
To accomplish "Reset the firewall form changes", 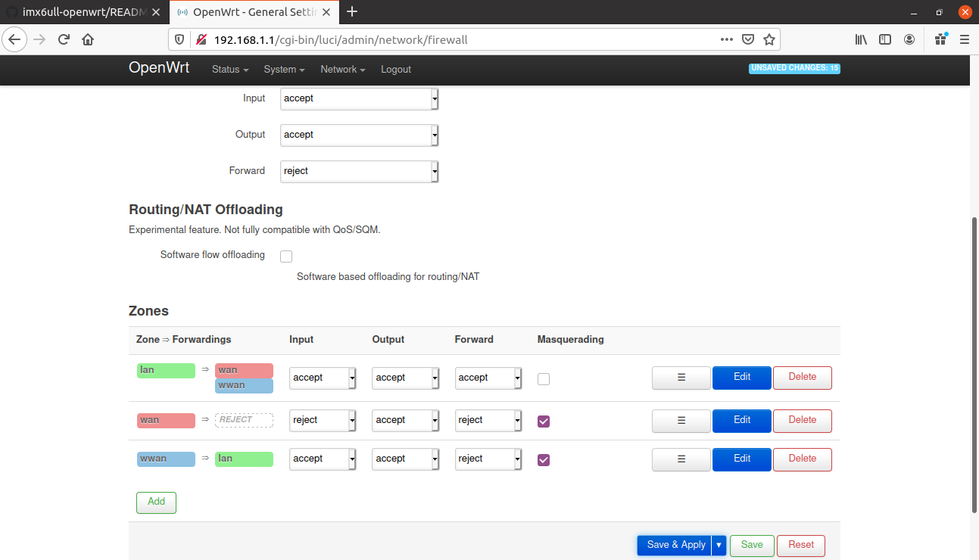I will coord(801,545).
